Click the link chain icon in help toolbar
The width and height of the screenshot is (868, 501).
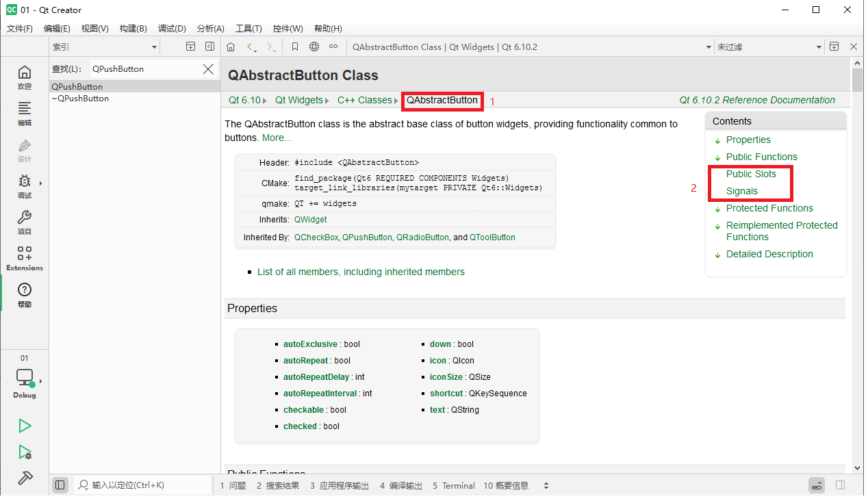(333, 47)
